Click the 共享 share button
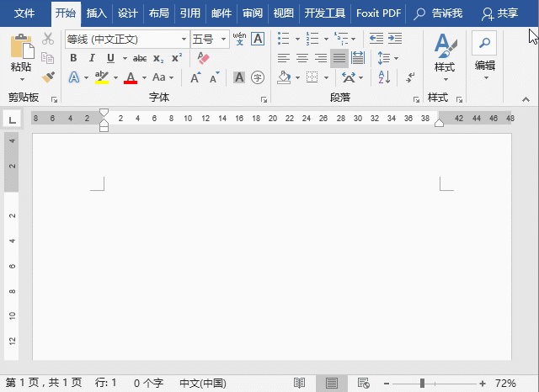Screen dimensions: 539x392 click(x=499, y=13)
